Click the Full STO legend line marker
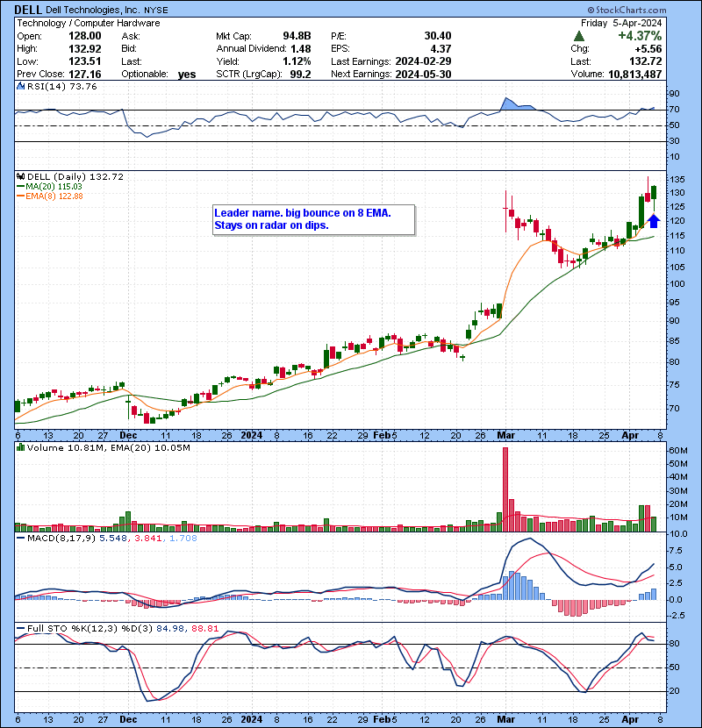The height and width of the screenshot is (728, 702). [x=20, y=629]
